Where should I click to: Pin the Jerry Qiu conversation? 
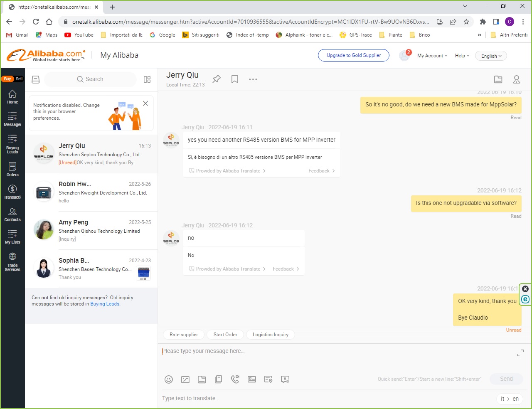217,79
